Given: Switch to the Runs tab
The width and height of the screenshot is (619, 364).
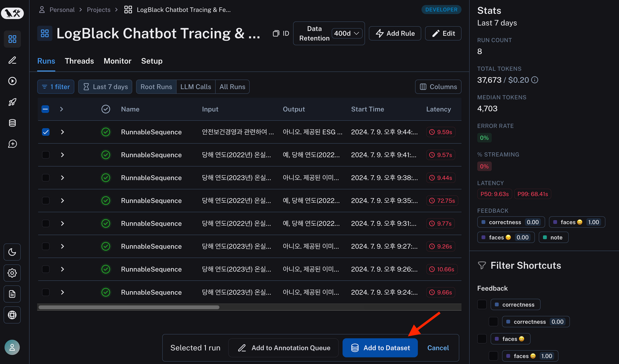Looking at the screenshot, I should (46, 61).
